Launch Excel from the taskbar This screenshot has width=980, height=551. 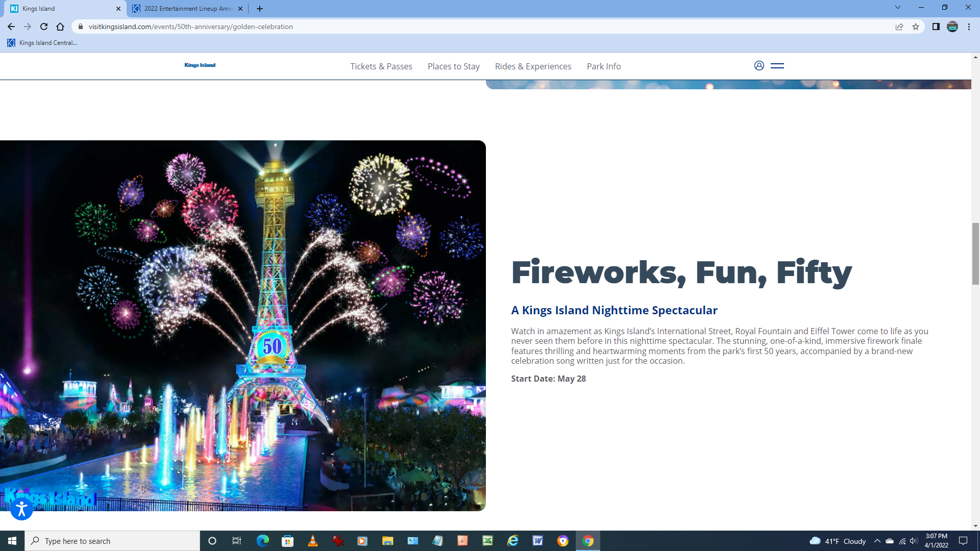coord(487,541)
